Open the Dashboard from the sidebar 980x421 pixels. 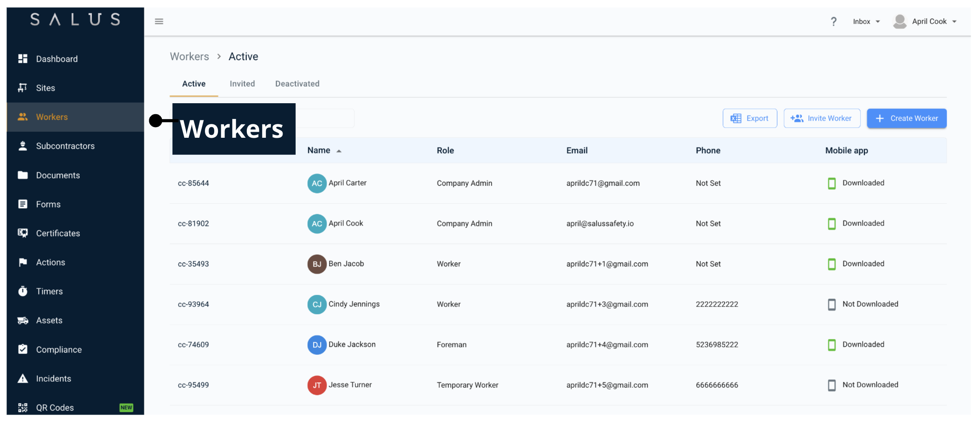point(57,59)
